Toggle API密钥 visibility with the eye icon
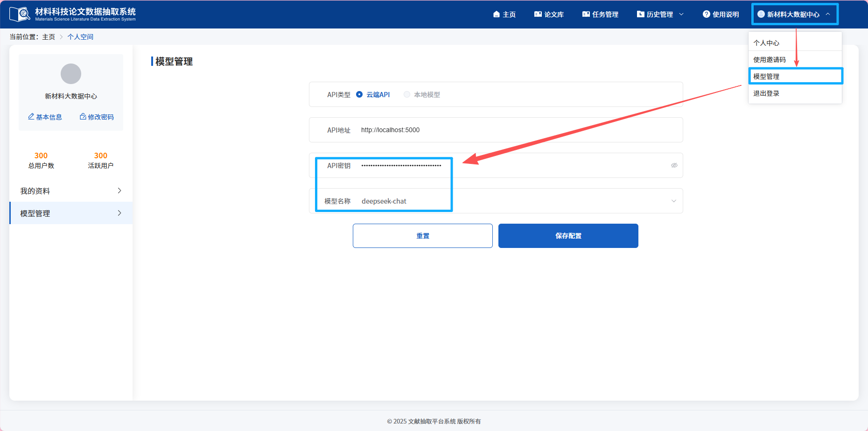 point(674,165)
